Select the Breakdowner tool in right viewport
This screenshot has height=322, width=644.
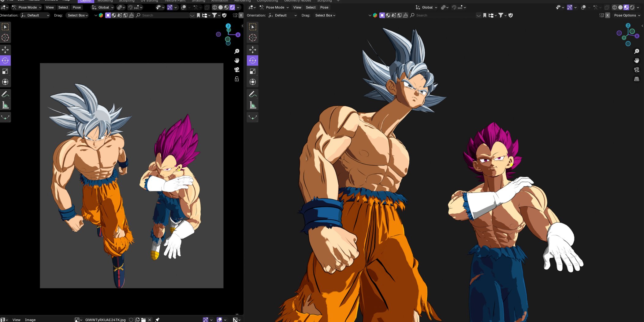pyautogui.click(x=253, y=117)
